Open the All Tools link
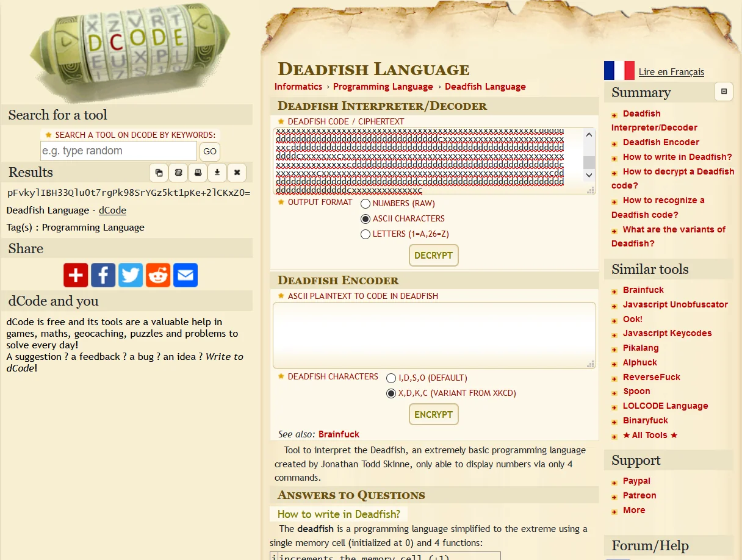 (x=650, y=435)
